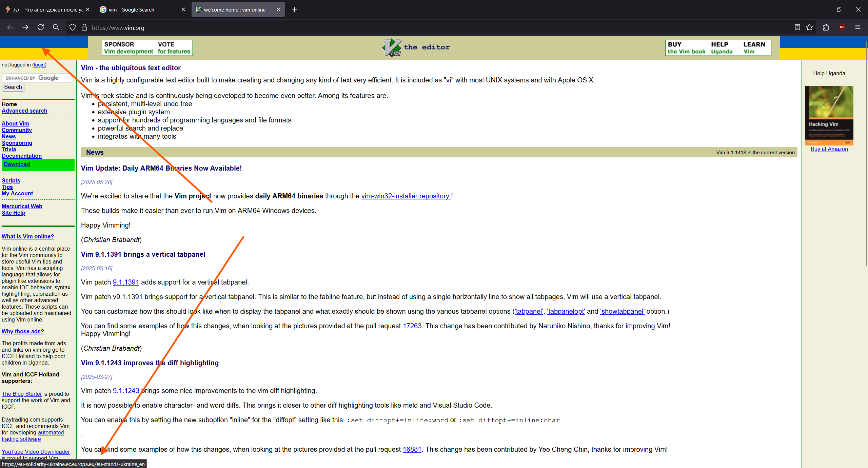Open the extensions puzzle icon
868x468 pixels.
point(826,27)
